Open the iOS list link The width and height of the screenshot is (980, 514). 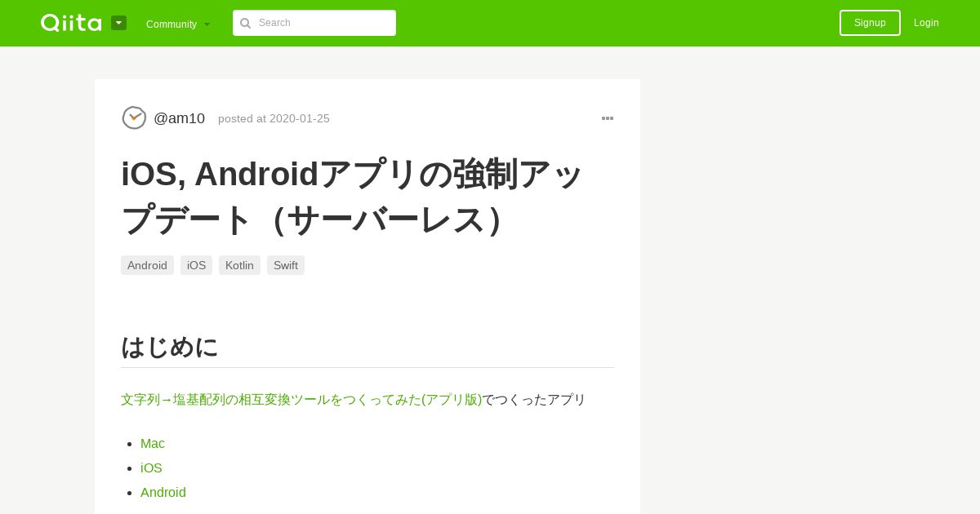pos(151,468)
